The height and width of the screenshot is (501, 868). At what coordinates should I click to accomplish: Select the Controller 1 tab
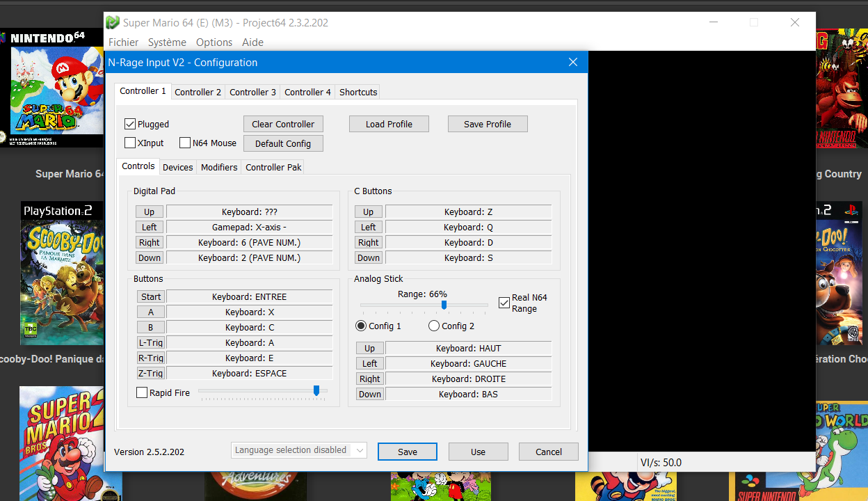143,91
